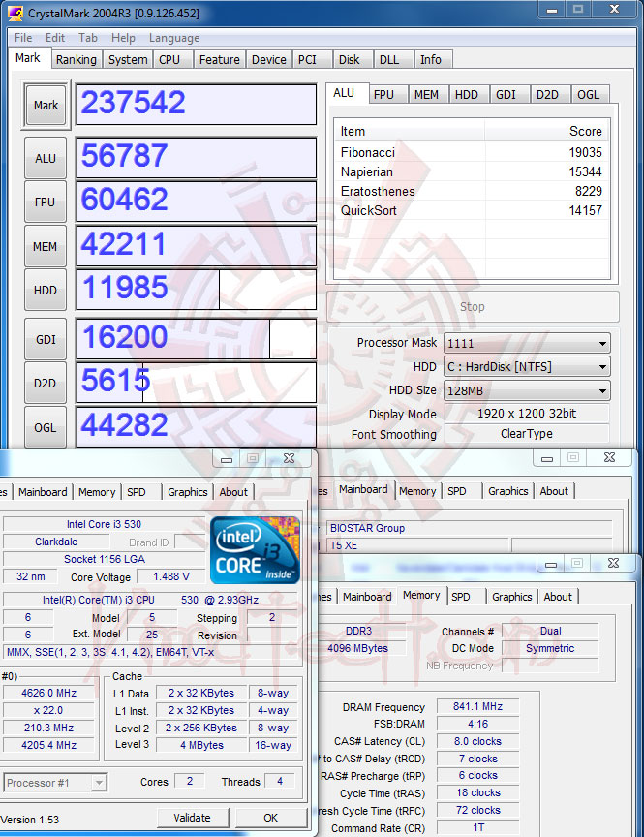
Task: Click the HDD score bar 11985
Action: (x=197, y=289)
